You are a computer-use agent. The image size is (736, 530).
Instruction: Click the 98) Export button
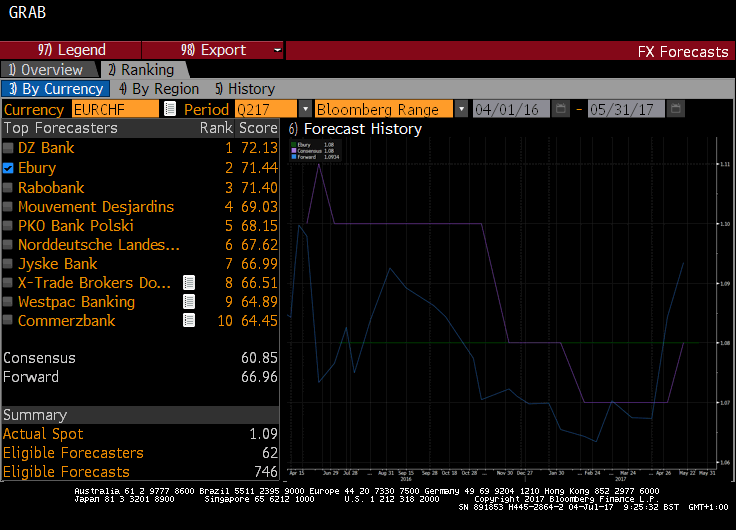point(213,50)
